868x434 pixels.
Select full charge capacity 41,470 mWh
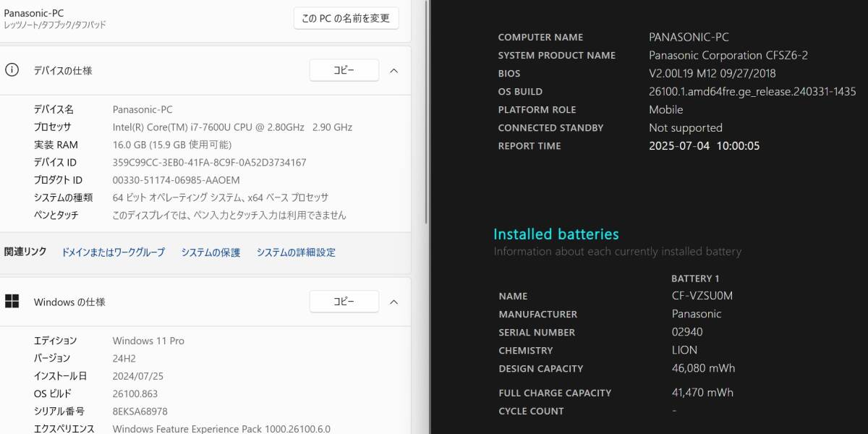click(702, 393)
